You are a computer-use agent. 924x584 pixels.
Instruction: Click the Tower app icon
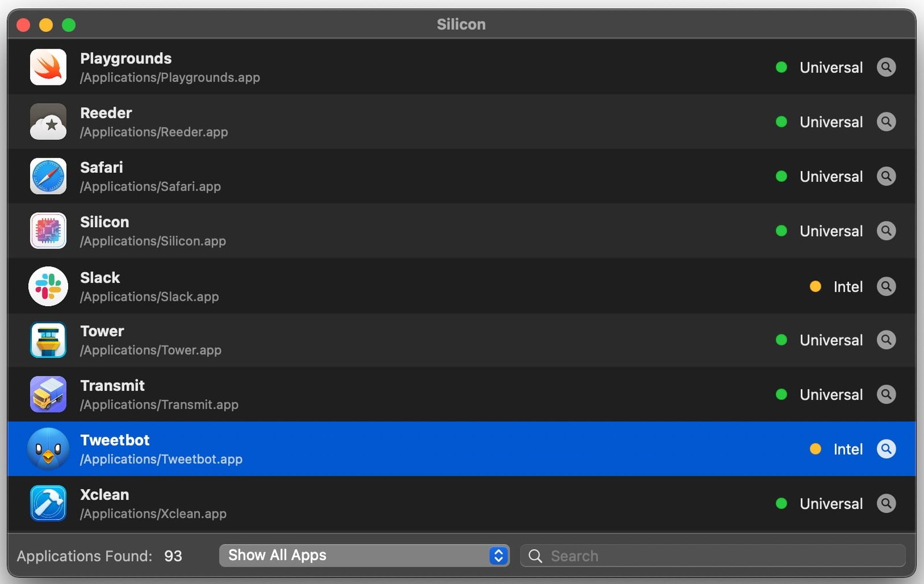(48, 340)
